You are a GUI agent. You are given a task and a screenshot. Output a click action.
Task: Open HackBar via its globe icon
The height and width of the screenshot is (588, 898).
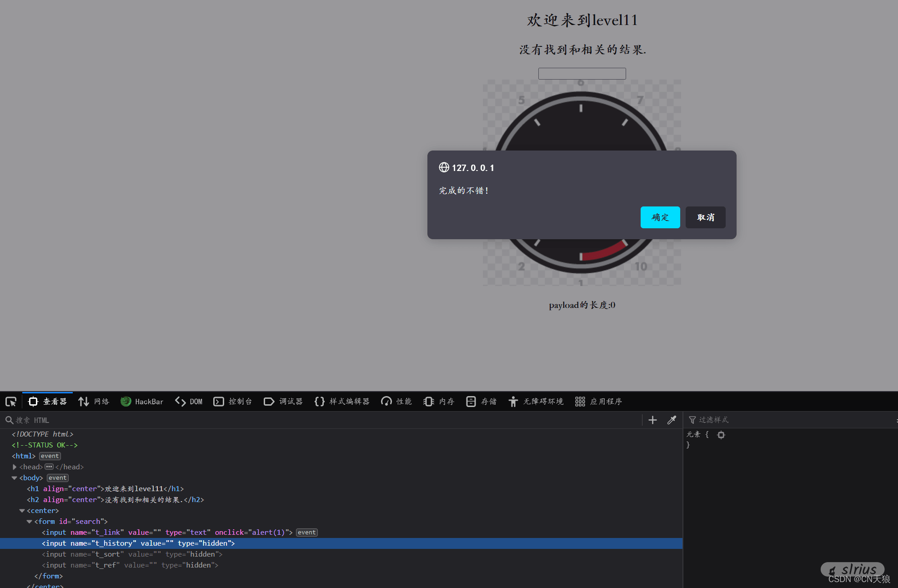tap(126, 401)
